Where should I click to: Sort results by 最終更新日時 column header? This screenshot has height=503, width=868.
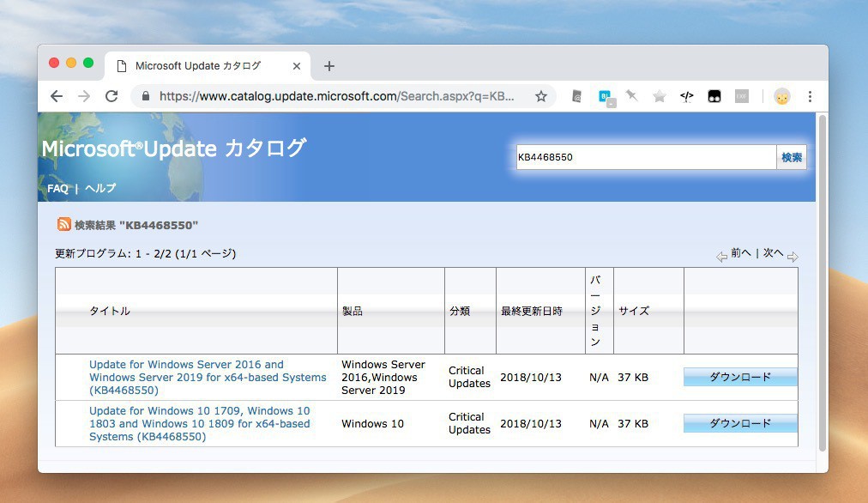pyautogui.click(x=531, y=311)
